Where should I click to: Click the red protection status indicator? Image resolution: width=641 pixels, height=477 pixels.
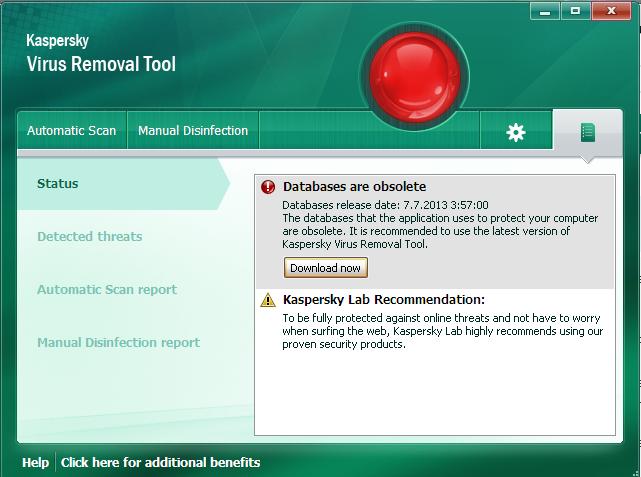415,77
